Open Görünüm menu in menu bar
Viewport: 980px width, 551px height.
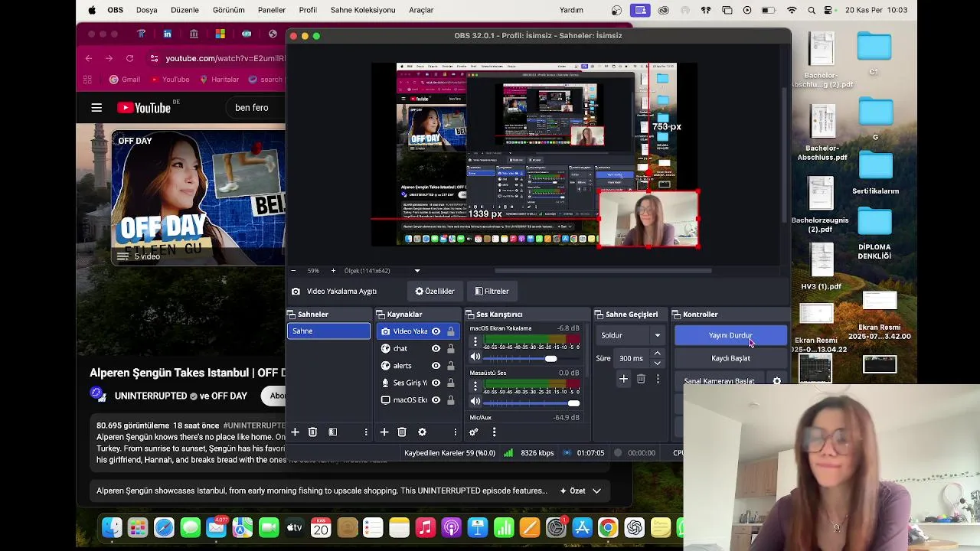(x=228, y=10)
